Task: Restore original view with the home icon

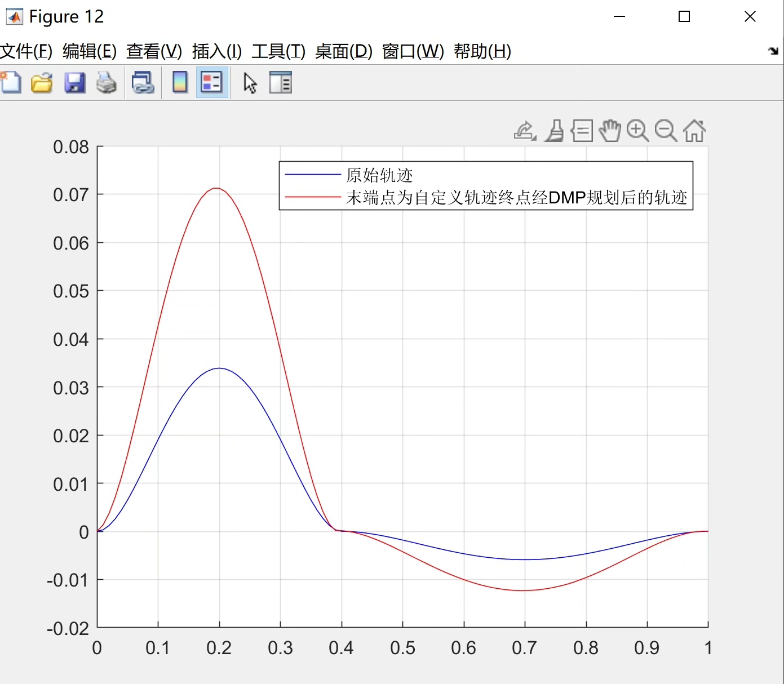Action: pyautogui.click(x=694, y=131)
